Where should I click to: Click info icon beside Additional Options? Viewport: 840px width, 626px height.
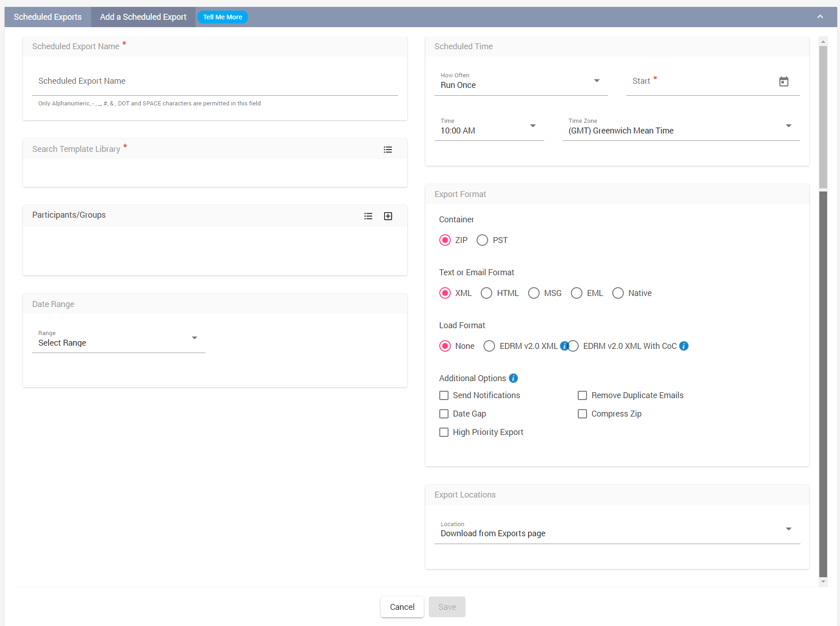tap(513, 378)
